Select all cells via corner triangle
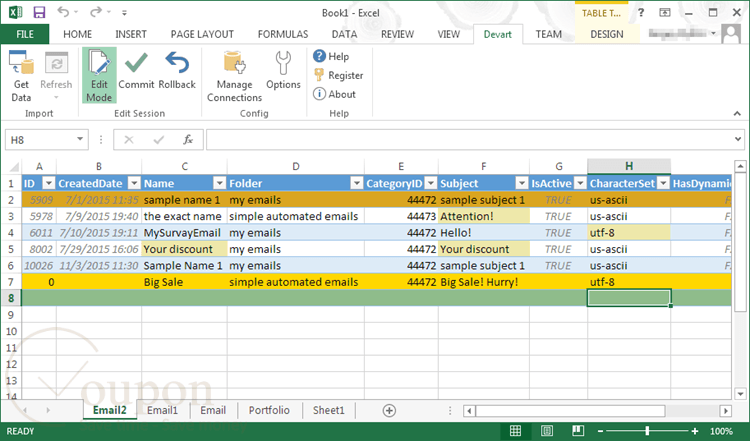750x441 pixels. click(14, 167)
